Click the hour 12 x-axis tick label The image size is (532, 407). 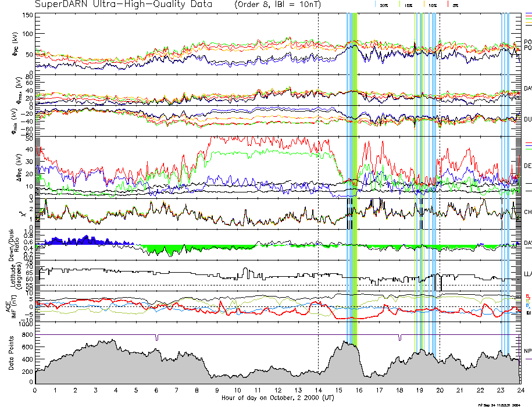coord(277,390)
